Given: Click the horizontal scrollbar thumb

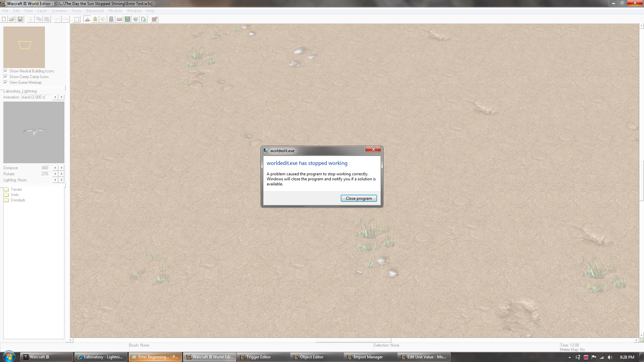Looking at the screenshot, I should [353, 340].
